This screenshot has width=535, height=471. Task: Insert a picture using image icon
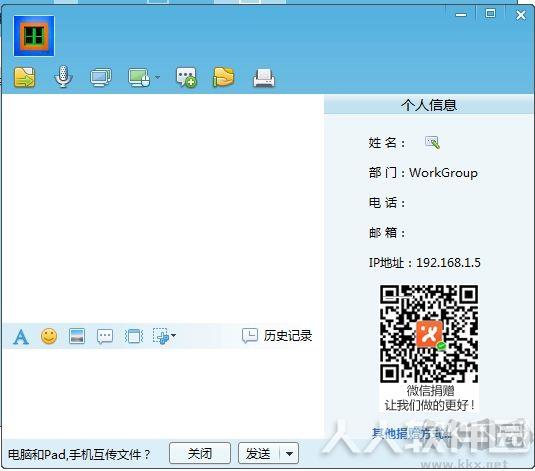point(77,336)
